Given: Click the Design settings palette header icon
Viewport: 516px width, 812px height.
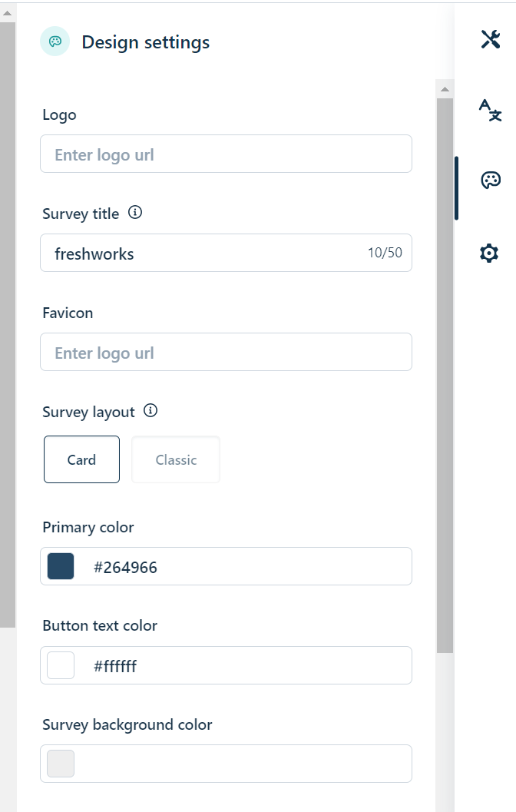Looking at the screenshot, I should [55, 41].
